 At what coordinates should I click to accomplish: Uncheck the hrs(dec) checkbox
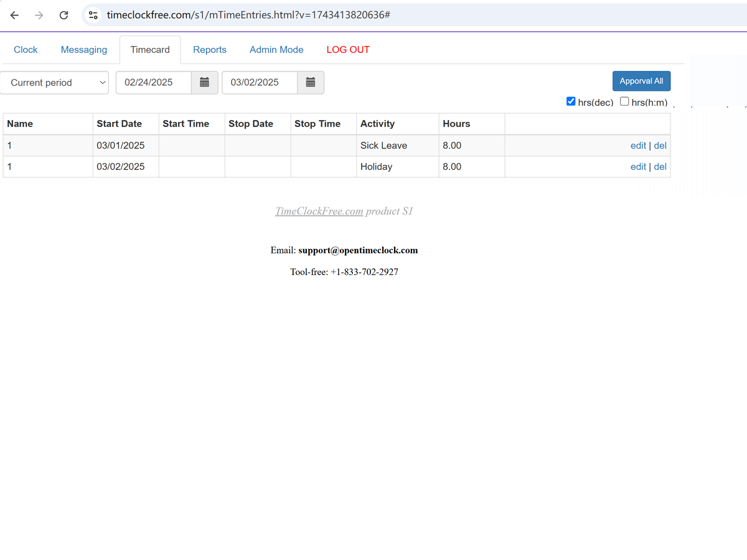click(x=571, y=101)
